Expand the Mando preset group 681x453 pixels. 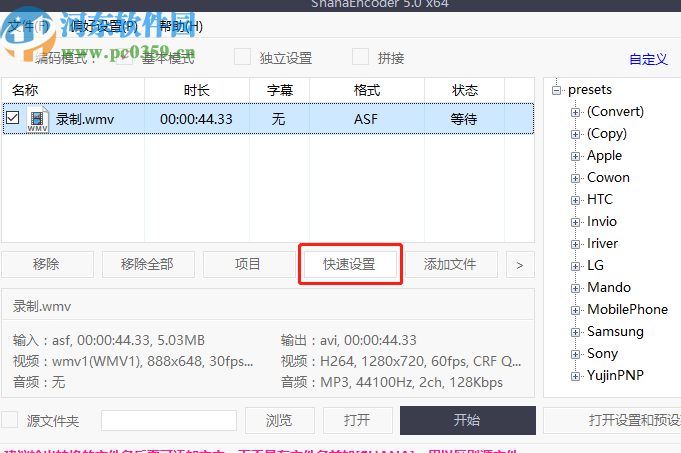(575, 288)
